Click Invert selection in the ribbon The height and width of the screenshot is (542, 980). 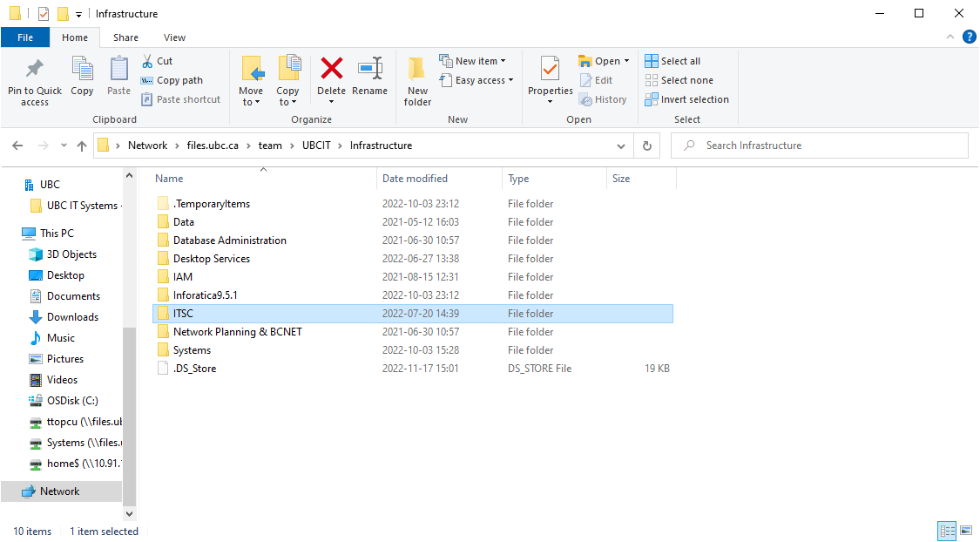(686, 99)
